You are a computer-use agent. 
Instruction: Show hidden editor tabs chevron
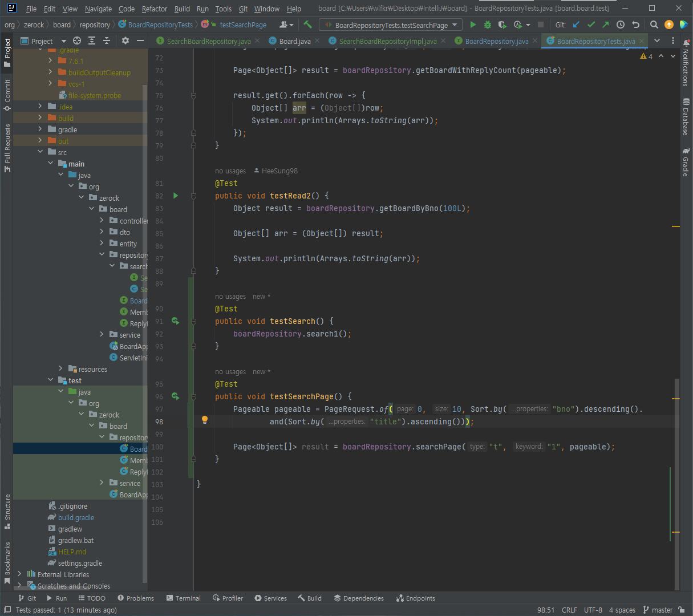coord(657,40)
